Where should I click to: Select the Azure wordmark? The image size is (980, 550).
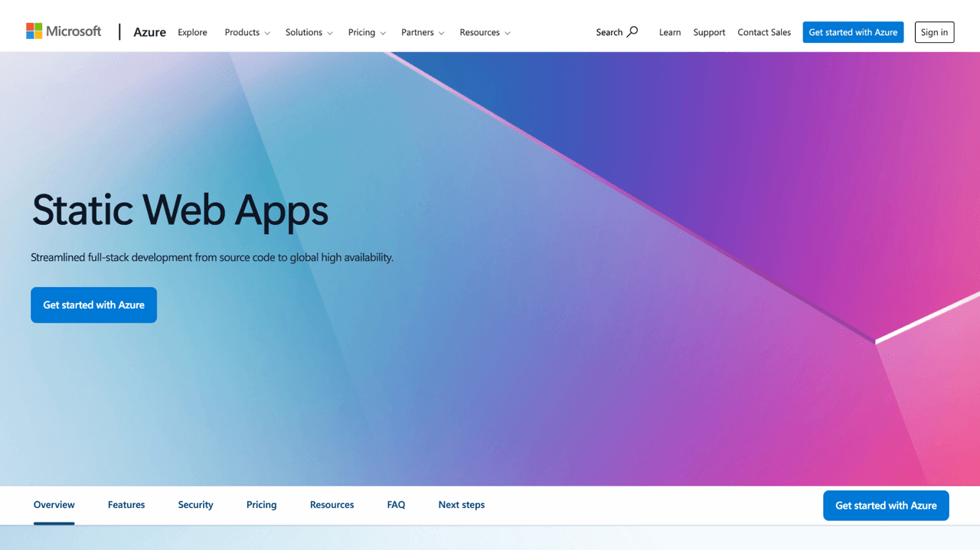tap(149, 31)
